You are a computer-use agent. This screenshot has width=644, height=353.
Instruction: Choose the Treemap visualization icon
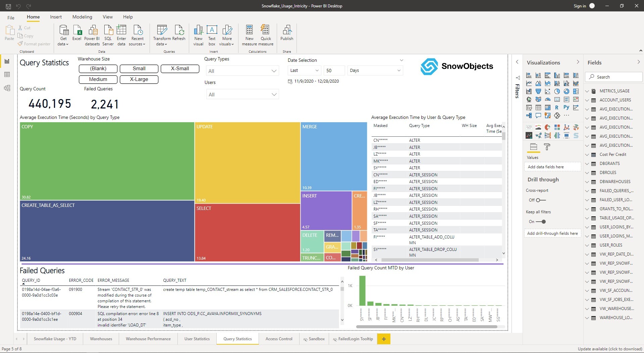pyautogui.click(x=576, y=91)
